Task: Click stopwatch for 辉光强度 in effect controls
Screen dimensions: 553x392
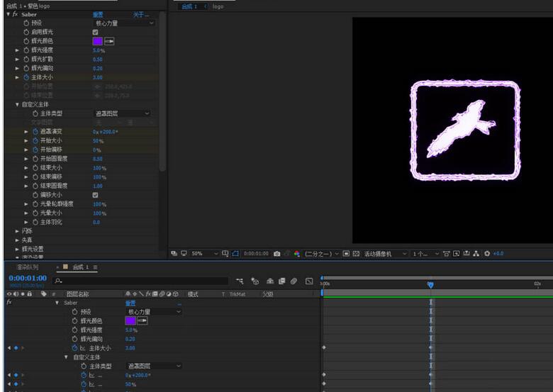Action: click(x=26, y=50)
